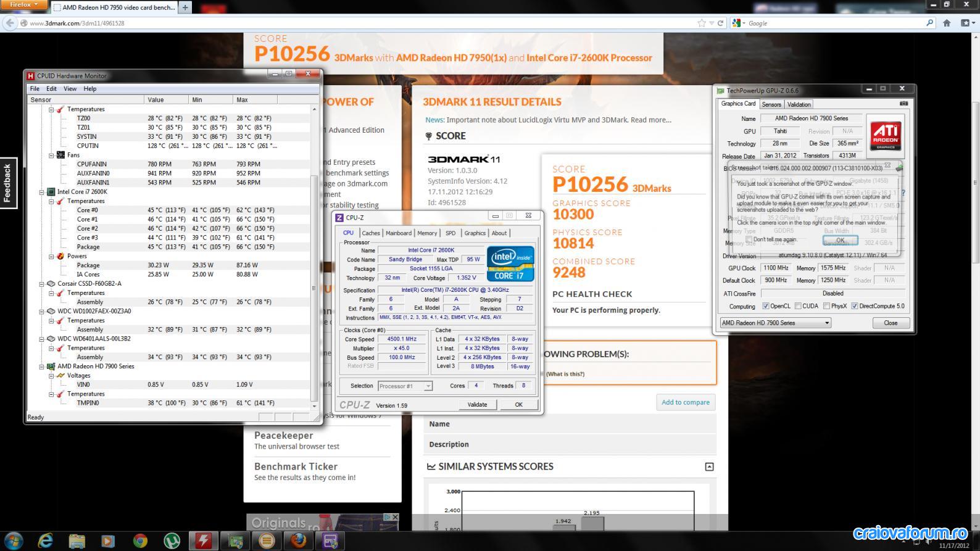Screen dimensions: 980x551
Task: Switch to GPU-Z graphics card taskbar icon
Action: tap(235, 541)
